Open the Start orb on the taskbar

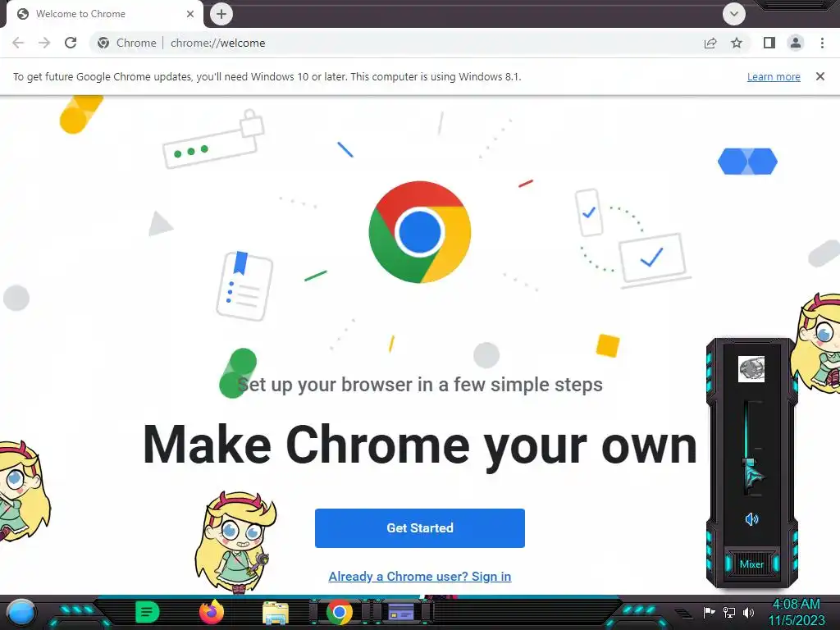point(21,612)
